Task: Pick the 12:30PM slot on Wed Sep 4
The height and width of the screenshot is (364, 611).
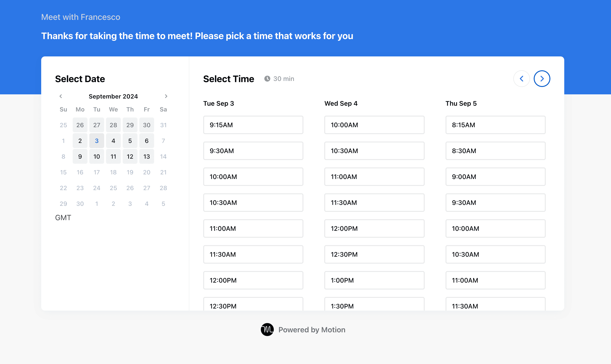Action: (x=374, y=254)
